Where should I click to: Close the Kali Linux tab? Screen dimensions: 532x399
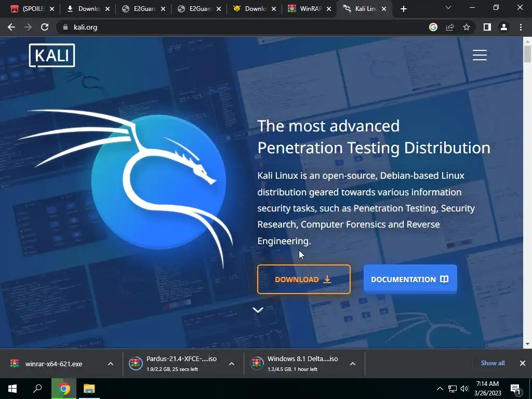[384, 9]
